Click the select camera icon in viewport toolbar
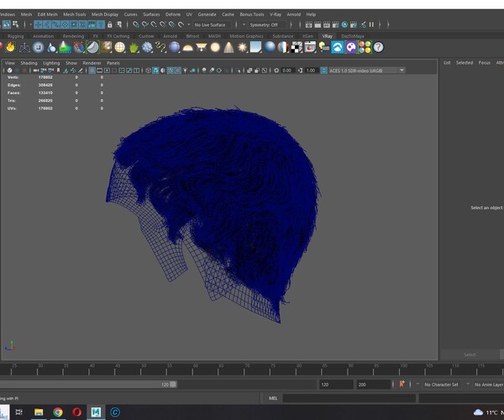This screenshot has height=420, width=504. tap(36, 71)
